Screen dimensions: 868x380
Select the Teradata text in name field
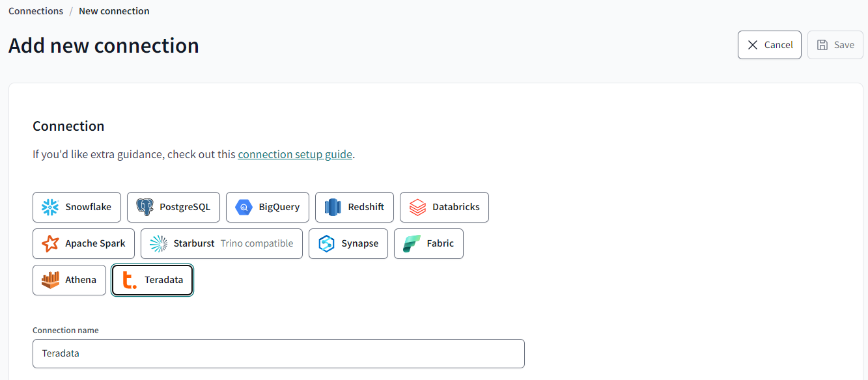click(61, 353)
